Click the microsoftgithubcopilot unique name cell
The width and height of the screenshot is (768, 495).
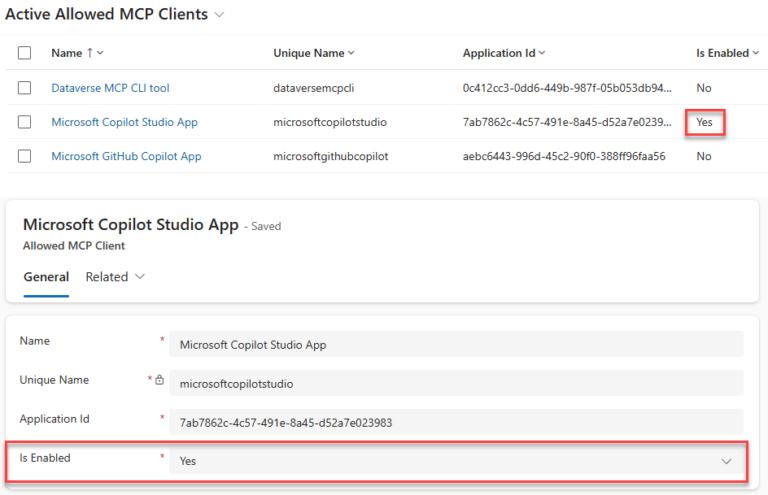[x=331, y=157]
